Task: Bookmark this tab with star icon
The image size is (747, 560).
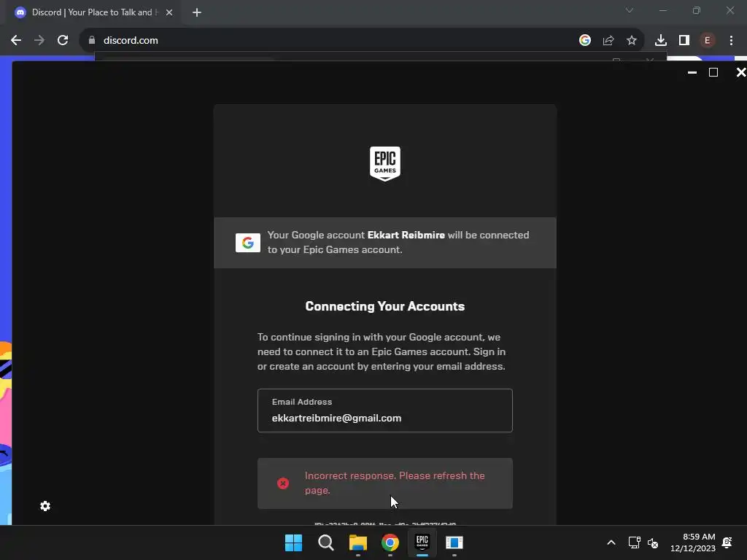Action: coord(632,41)
